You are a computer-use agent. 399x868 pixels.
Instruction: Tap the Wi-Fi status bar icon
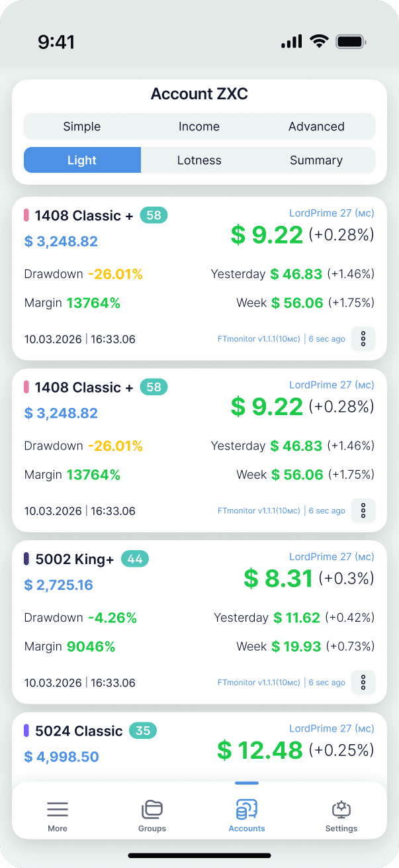click(x=320, y=42)
